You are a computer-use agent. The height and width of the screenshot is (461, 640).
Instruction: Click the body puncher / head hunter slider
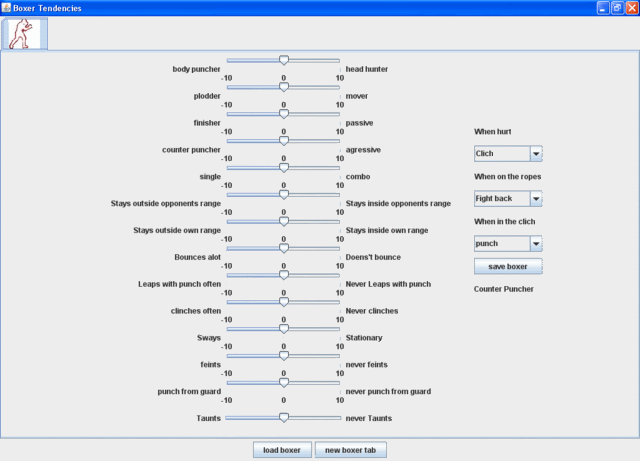283,60
